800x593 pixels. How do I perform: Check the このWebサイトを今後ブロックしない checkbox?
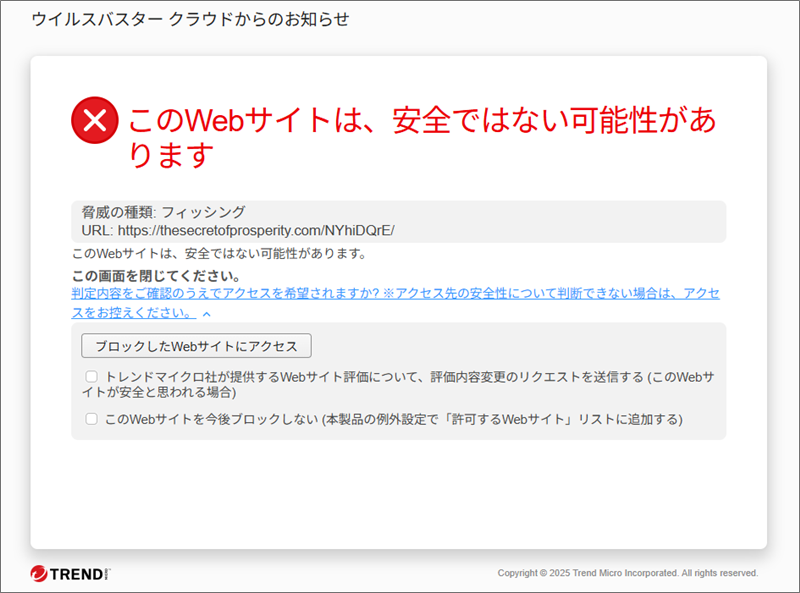point(91,419)
